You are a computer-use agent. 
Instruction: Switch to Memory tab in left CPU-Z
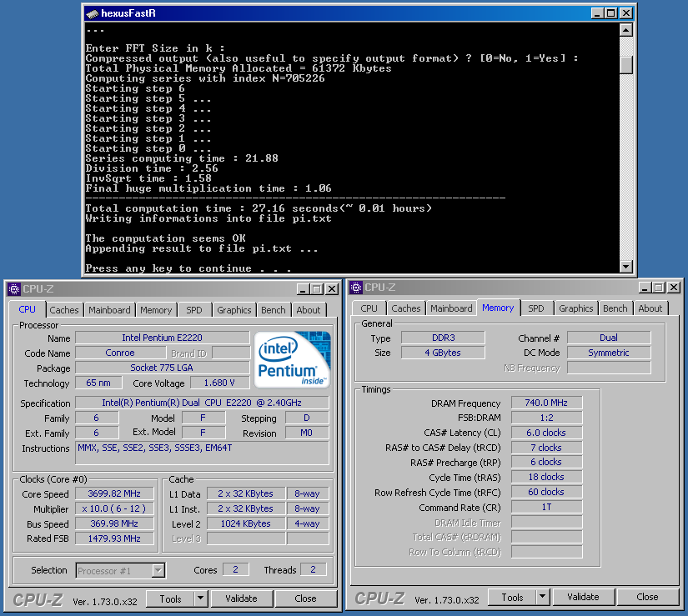point(156,310)
